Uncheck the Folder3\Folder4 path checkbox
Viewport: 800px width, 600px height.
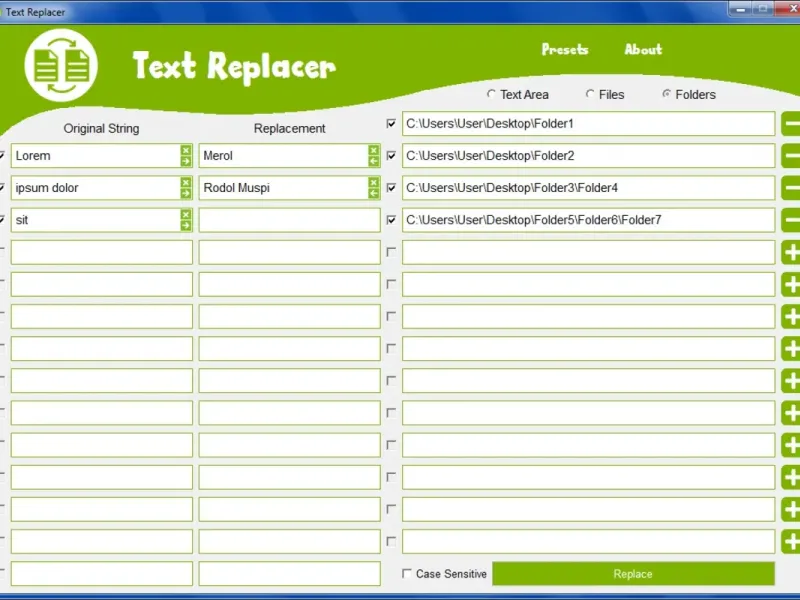click(x=391, y=188)
